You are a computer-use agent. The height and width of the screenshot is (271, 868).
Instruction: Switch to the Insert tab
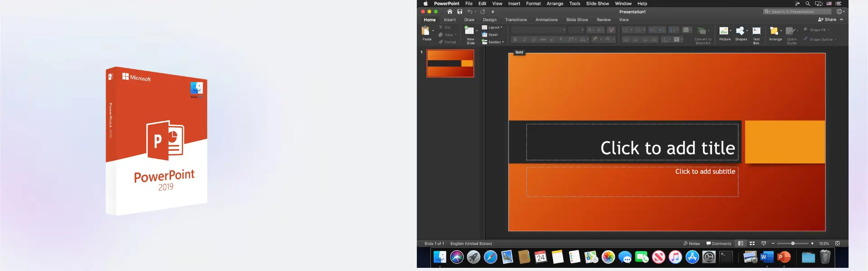450,20
